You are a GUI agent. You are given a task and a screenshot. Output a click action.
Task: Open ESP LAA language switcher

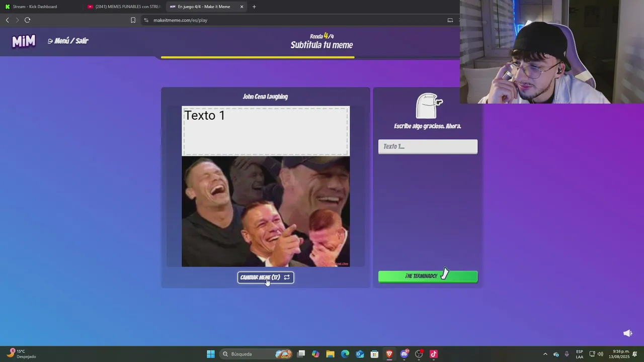click(580, 354)
